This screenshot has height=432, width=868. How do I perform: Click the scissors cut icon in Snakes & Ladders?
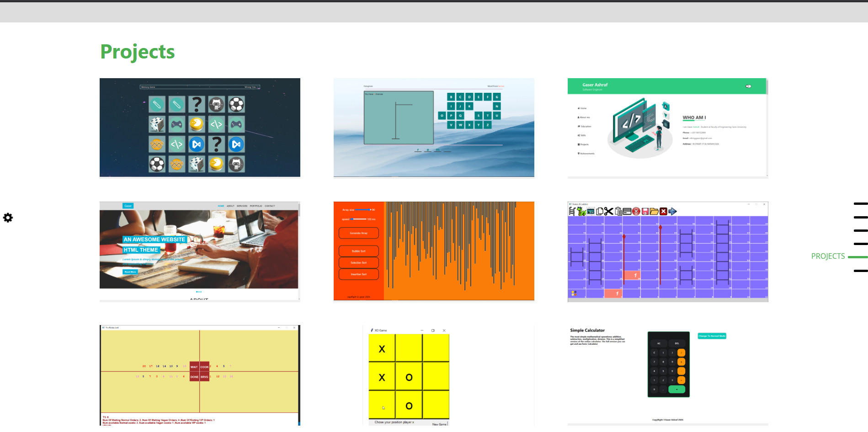pos(609,211)
